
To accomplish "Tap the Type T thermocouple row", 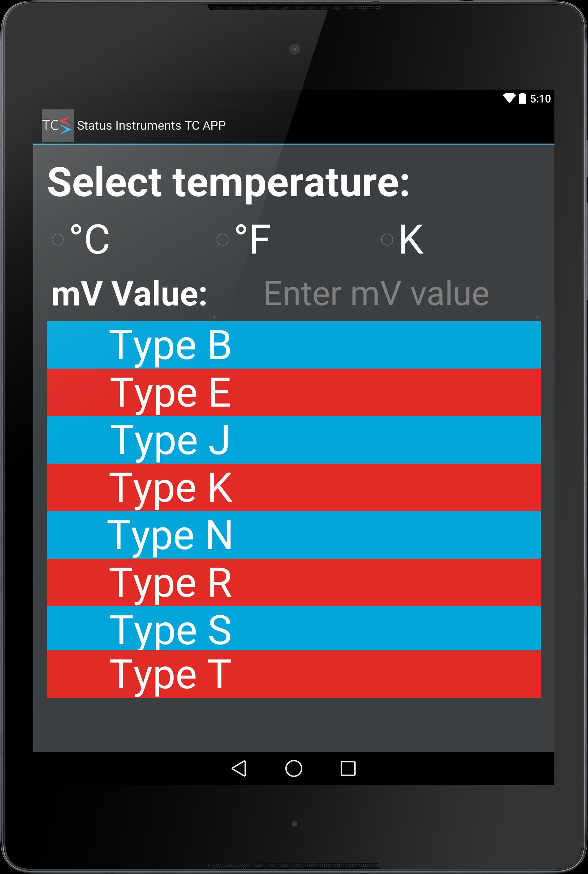I will 293,674.
